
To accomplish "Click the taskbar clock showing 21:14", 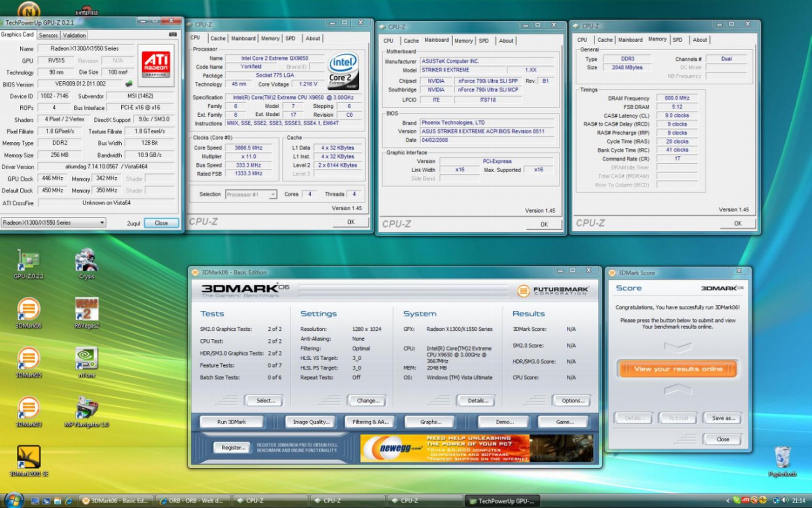I will 798,501.
